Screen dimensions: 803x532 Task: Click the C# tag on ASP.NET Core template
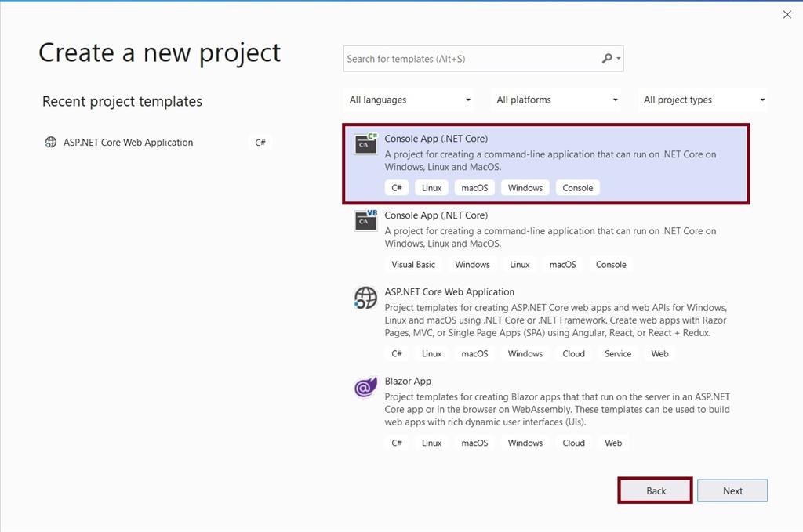[x=396, y=353]
